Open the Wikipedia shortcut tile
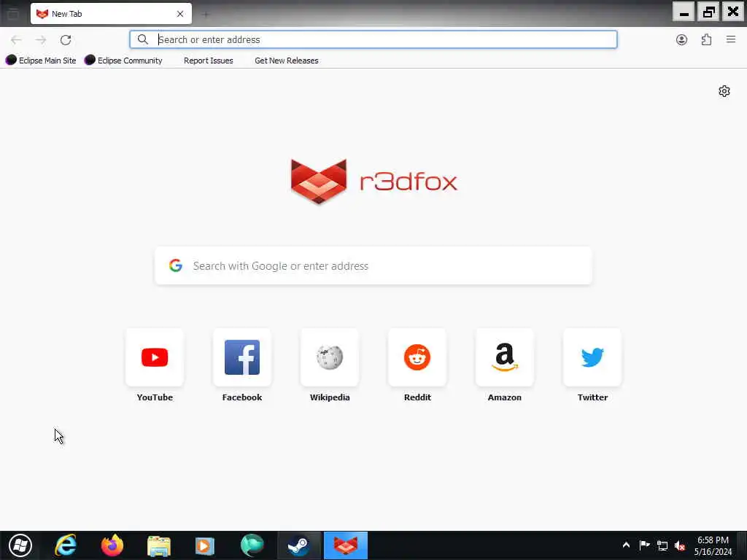747x560 pixels. pyautogui.click(x=330, y=357)
